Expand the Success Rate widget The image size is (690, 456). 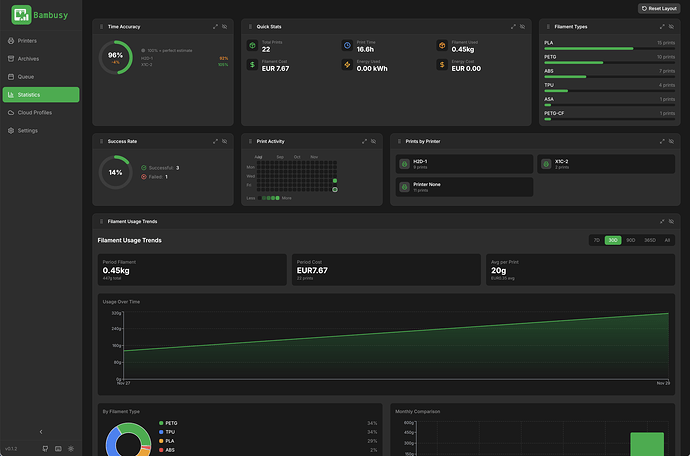pos(215,141)
